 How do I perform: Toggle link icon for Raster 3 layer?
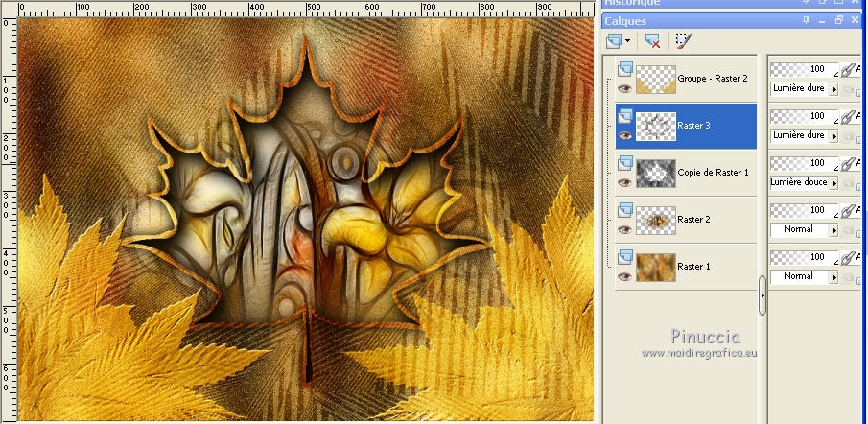click(847, 117)
